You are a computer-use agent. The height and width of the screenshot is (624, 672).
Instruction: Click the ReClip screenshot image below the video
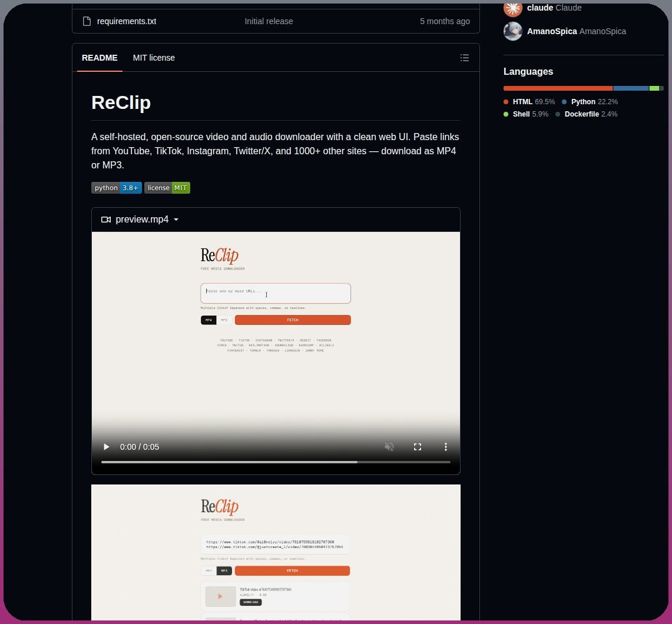[276, 552]
